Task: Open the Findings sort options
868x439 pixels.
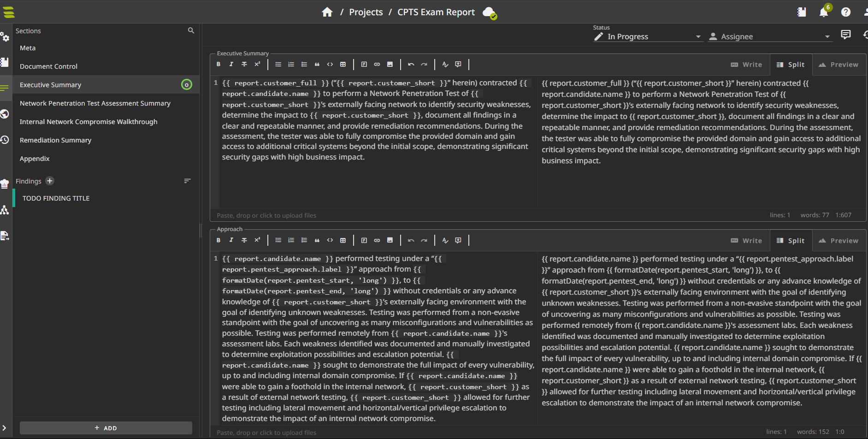Action: coord(187,181)
